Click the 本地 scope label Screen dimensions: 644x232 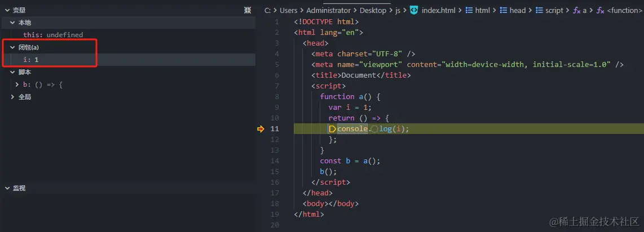(x=25, y=23)
